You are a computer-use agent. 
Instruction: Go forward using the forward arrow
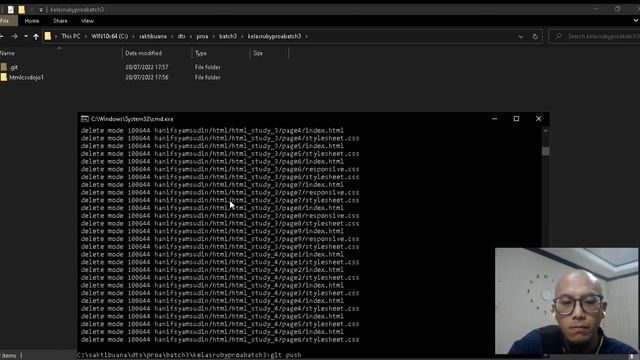pos(14,36)
